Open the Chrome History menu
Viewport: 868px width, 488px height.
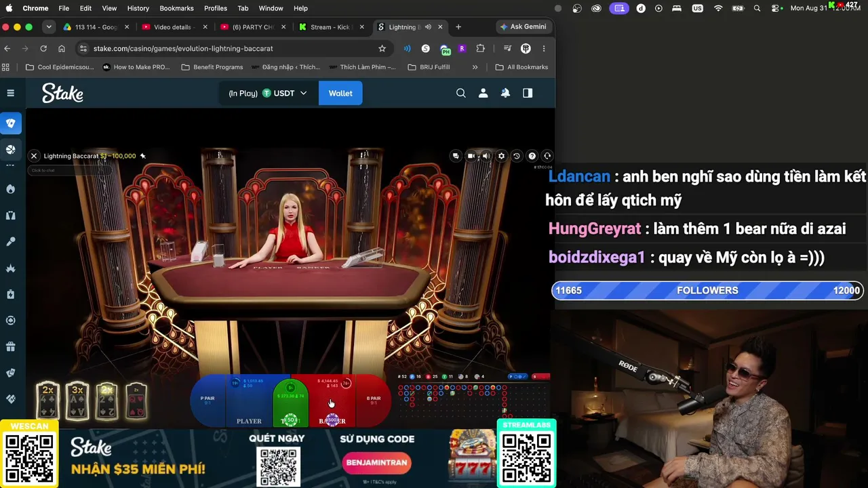138,8
